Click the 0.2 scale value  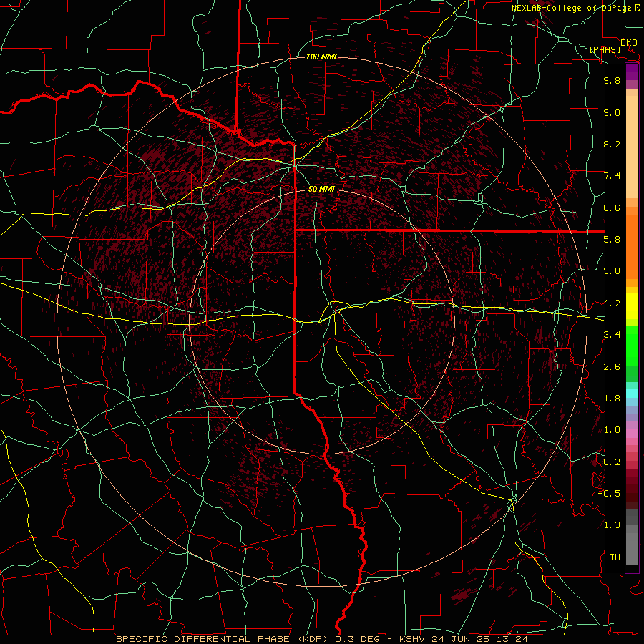tap(612, 462)
